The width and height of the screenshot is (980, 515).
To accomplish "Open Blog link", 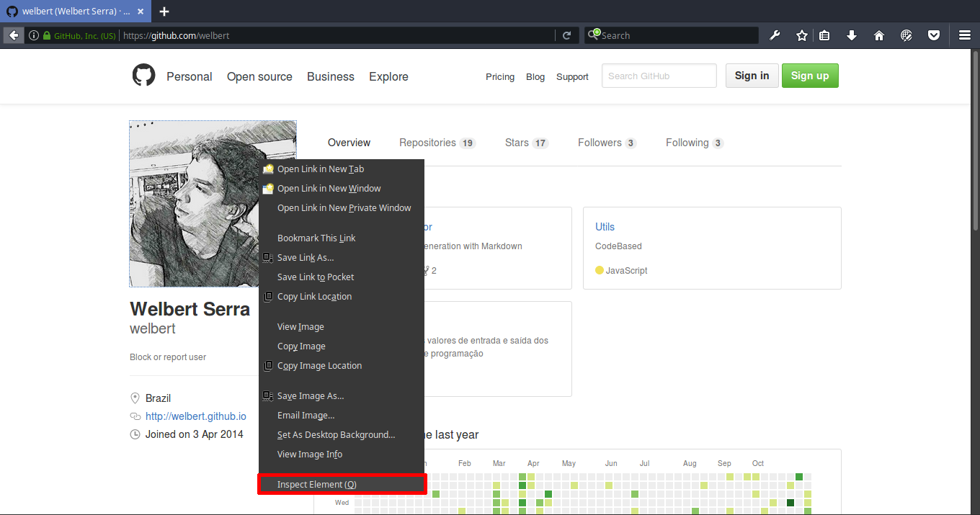I will (535, 77).
